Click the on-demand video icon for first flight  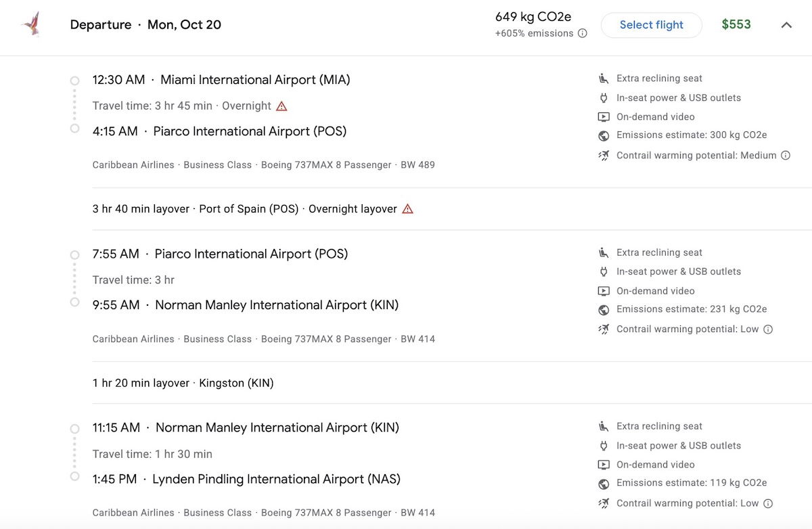click(x=604, y=117)
